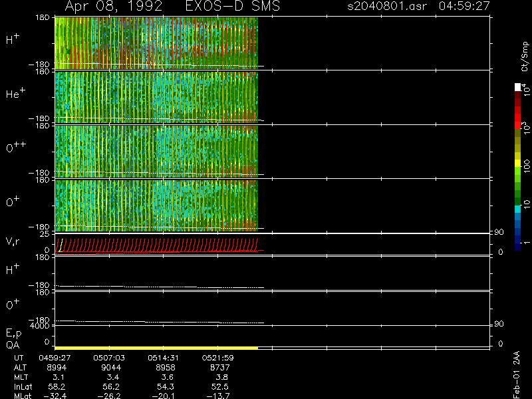Click the H+ label of the empty panel under V,r
The image size is (532, 399).
pos(13,269)
